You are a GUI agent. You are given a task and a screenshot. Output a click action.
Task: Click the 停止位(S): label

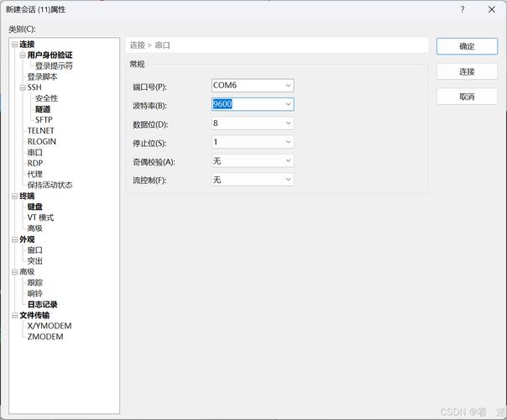(149, 144)
